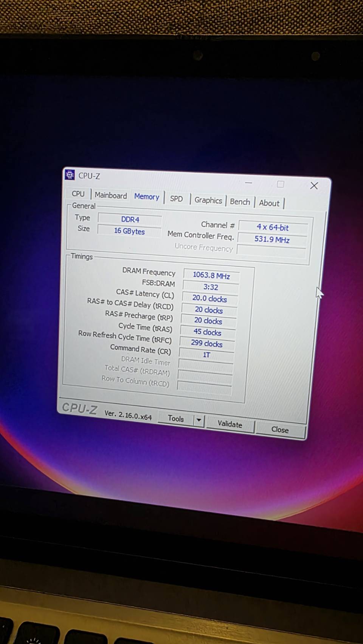Click the memory Type field showing DDR4
Screen dimensions: 363x644
pos(130,219)
